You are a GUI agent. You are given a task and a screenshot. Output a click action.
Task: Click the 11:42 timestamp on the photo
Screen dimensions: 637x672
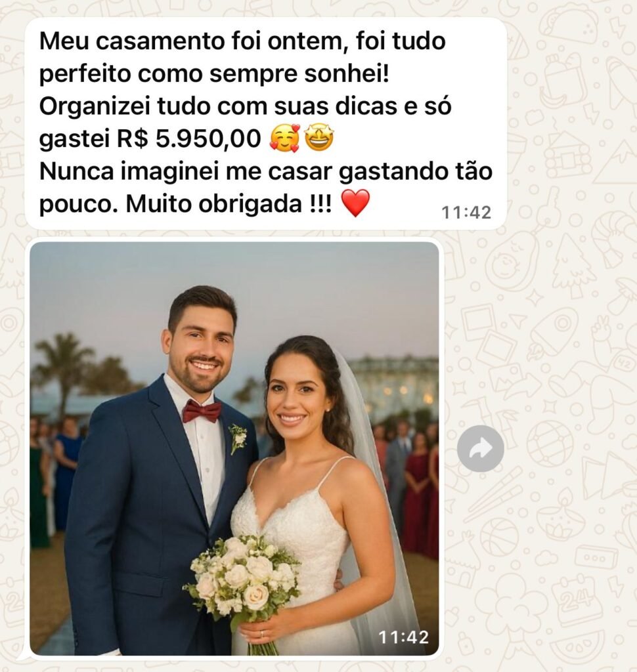tap(403, 637)
